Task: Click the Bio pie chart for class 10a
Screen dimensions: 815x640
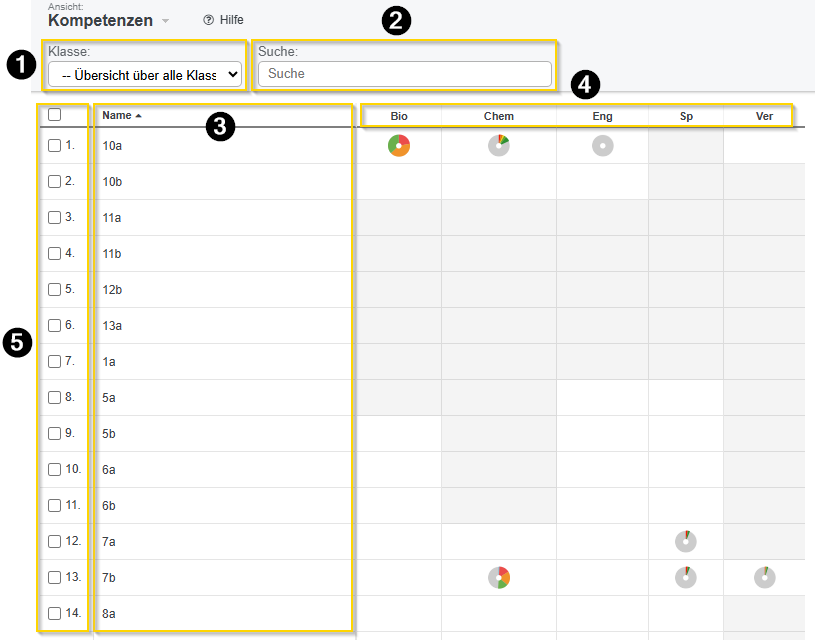Action: 399,146
